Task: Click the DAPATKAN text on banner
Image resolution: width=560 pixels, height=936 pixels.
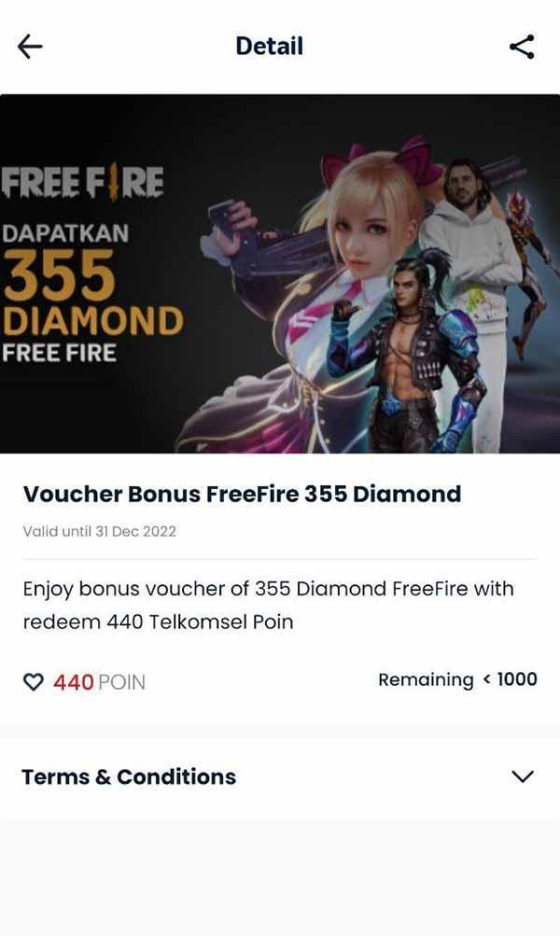Action: pos(65,232)
